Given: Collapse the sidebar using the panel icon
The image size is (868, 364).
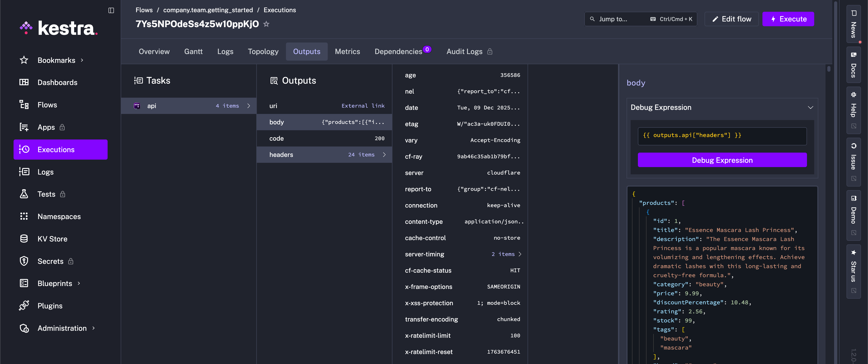Looking at the screenshot, I should coord(111,10).
